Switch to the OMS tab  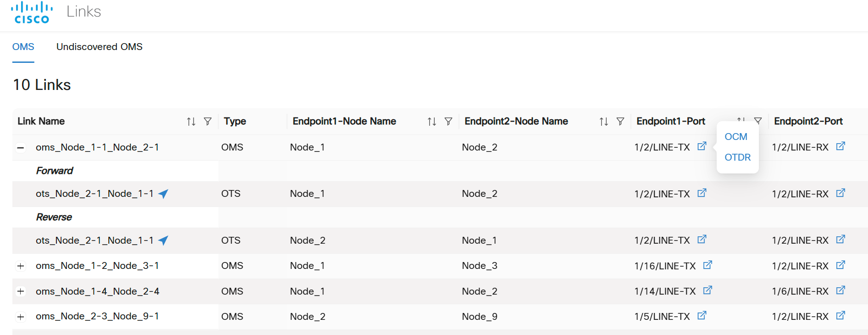[23, 47]
